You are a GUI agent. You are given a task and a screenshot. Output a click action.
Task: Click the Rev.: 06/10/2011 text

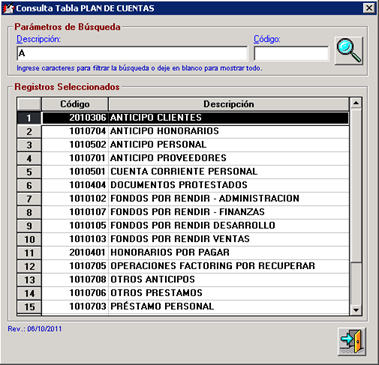click(x=35, y=329)
